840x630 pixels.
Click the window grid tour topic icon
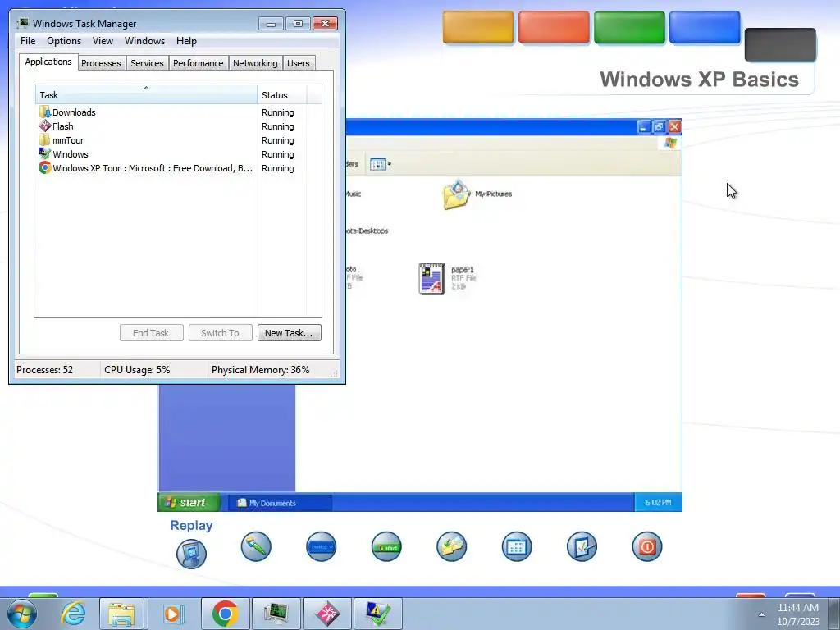point(517,546)
